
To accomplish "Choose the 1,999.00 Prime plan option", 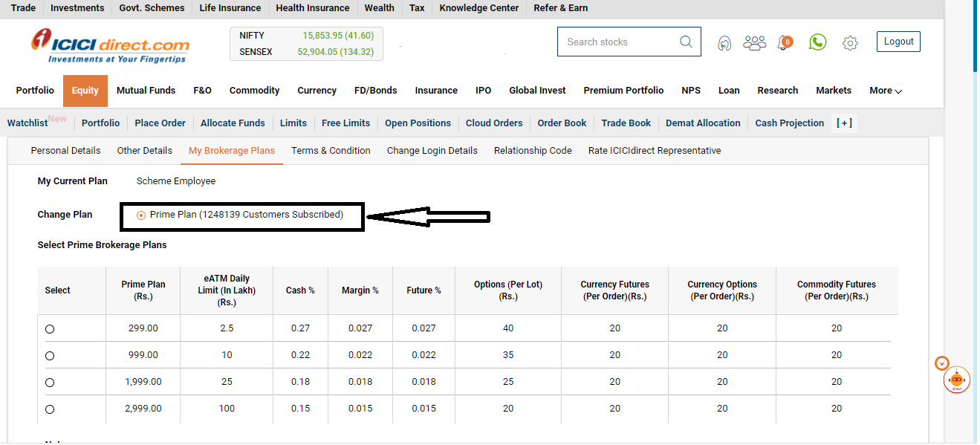I will 50,383.
